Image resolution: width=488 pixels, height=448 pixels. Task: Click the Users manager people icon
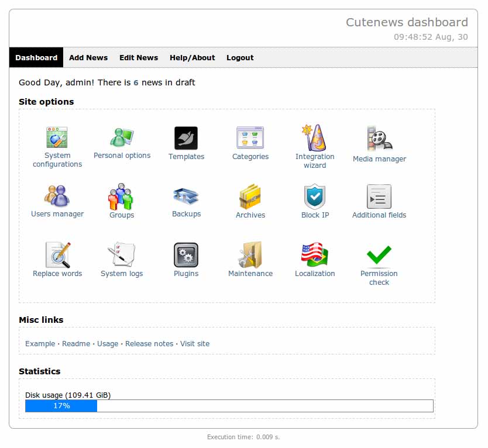(x=57, y=196)
